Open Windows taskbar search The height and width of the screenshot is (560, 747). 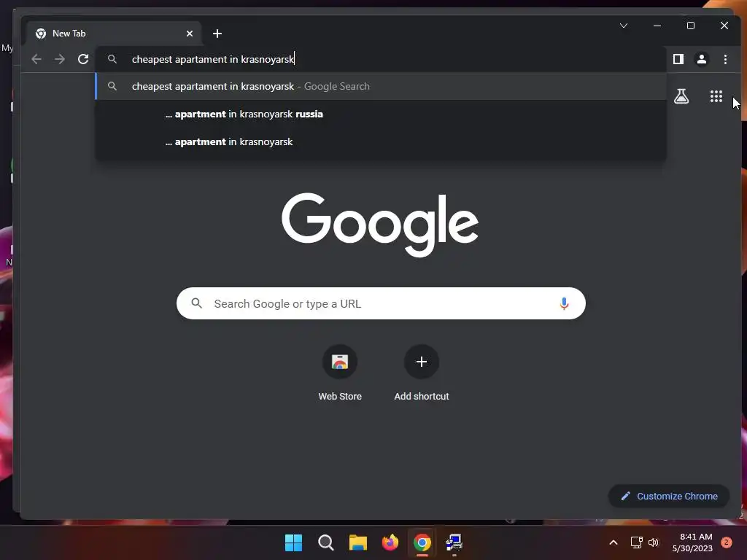point(326,542)
